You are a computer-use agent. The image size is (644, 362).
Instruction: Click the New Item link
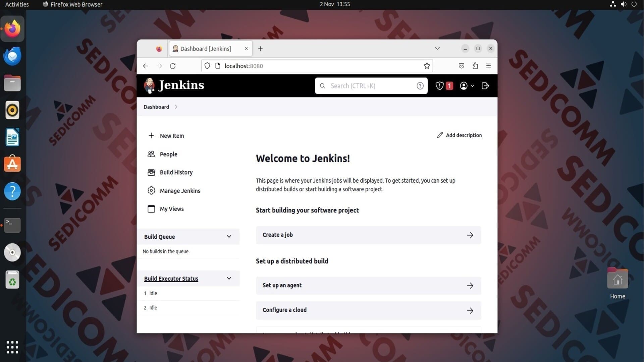172,136
